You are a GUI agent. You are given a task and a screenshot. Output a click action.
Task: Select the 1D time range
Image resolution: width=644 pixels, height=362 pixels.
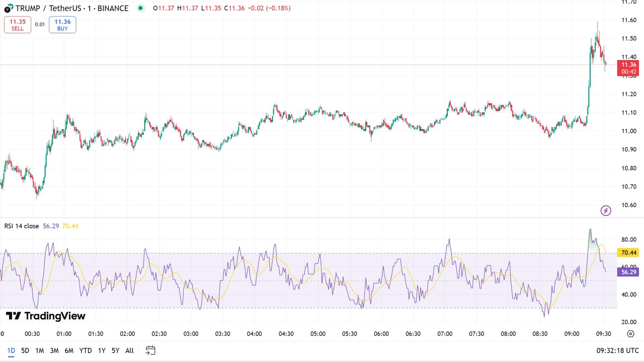click(x=11, y=351)
